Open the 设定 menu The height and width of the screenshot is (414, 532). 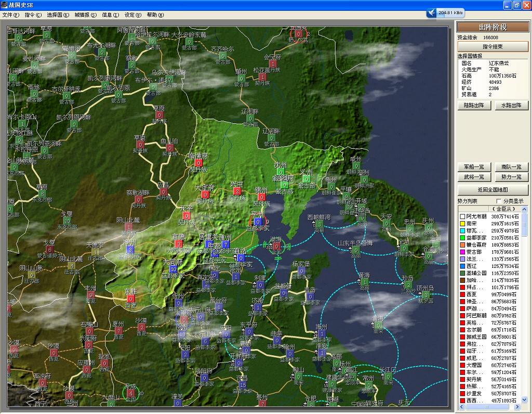[132, 15]
